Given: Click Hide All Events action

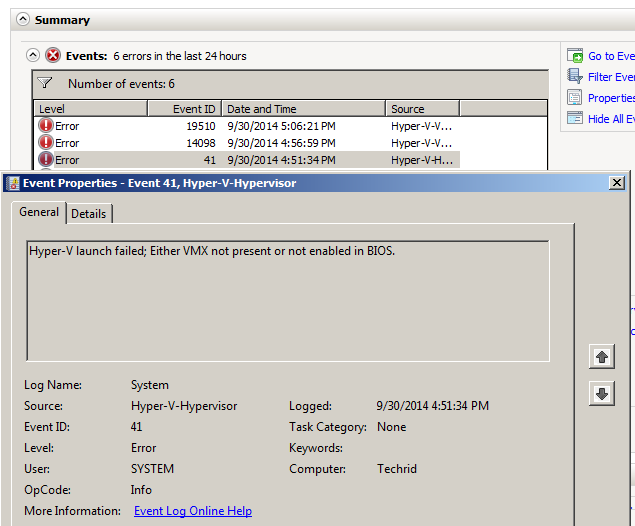Looking at the screenshot, I should tap(610, 119).
